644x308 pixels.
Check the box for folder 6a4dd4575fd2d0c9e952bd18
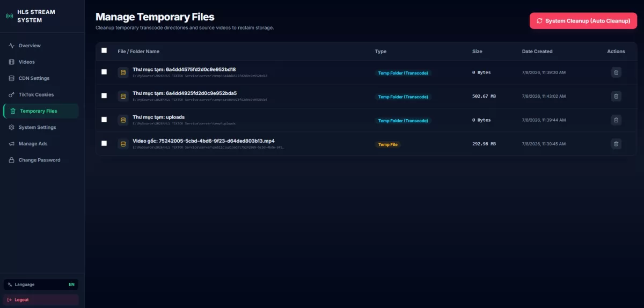tap(104, 72)
